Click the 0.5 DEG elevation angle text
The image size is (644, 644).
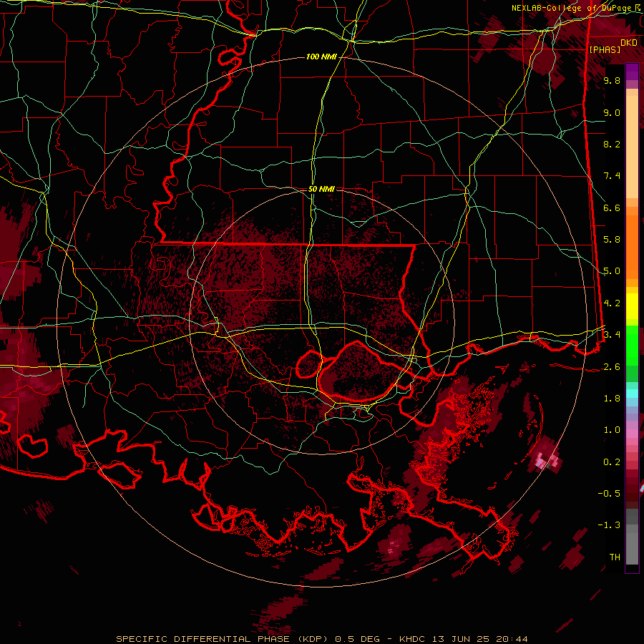pyautogui.click(x=357, y=639)
